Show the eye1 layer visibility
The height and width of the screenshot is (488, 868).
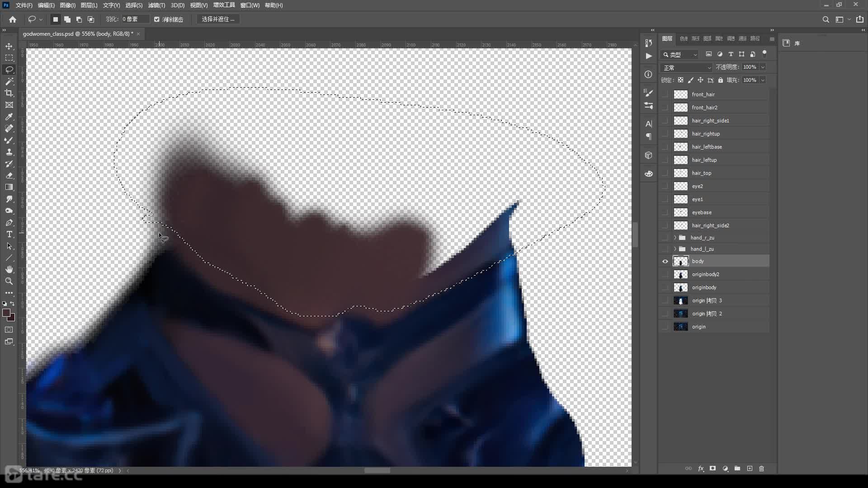coord(665,199)
